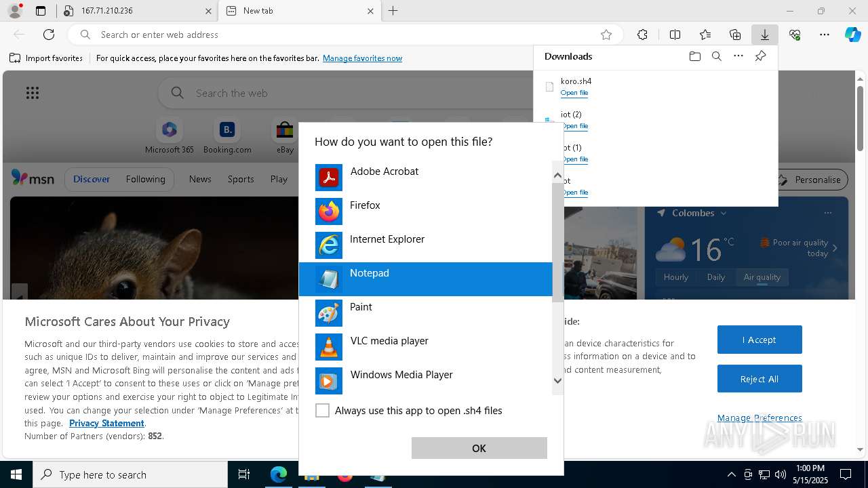Image resolution: width=868 pixels, height=488 pixels.
Task: Select the Notepad app icon
Action: pos(329,279)
